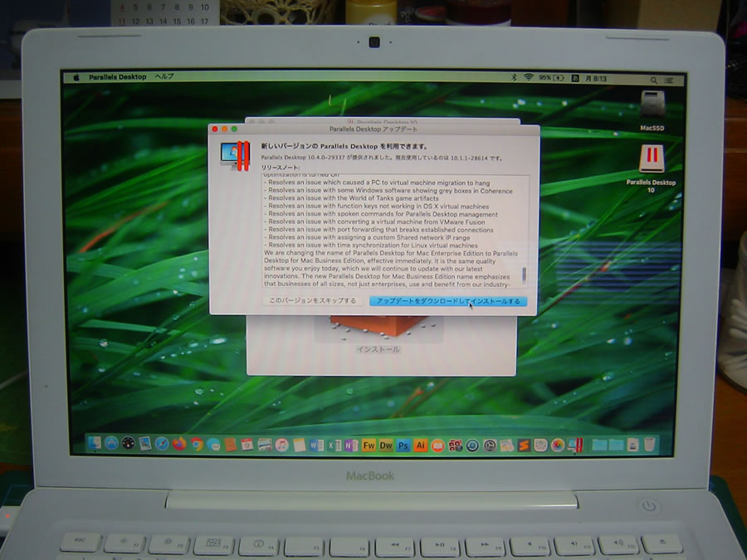The image size is (747, 560).
Task: Click the release notes scrollbar thumb
Action: pyautogui.click(x=524, y=275)
